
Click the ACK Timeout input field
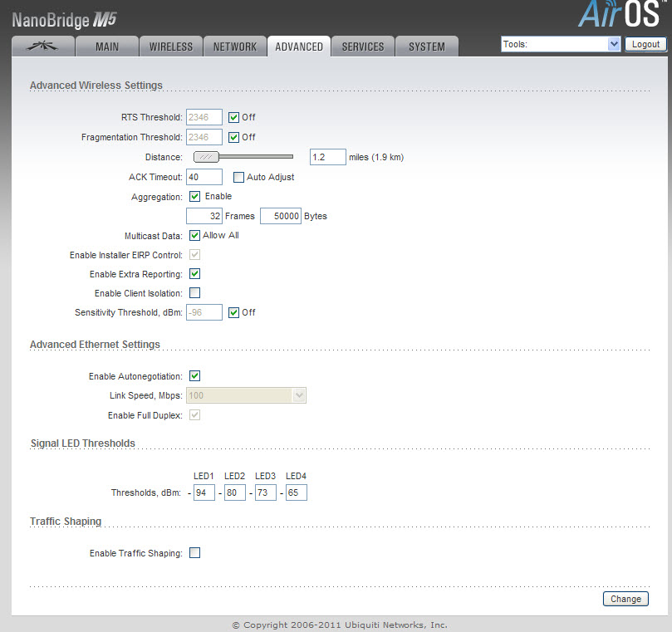click(x=204, y=177)
